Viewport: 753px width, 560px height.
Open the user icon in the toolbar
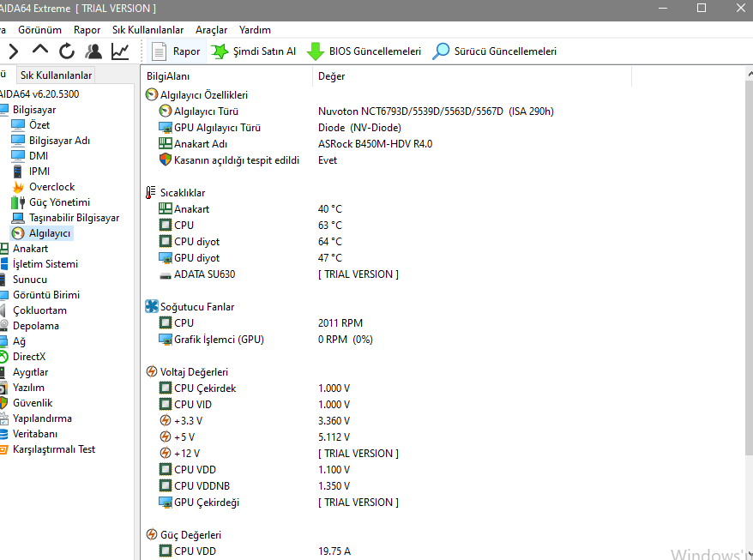coord(93,51)
